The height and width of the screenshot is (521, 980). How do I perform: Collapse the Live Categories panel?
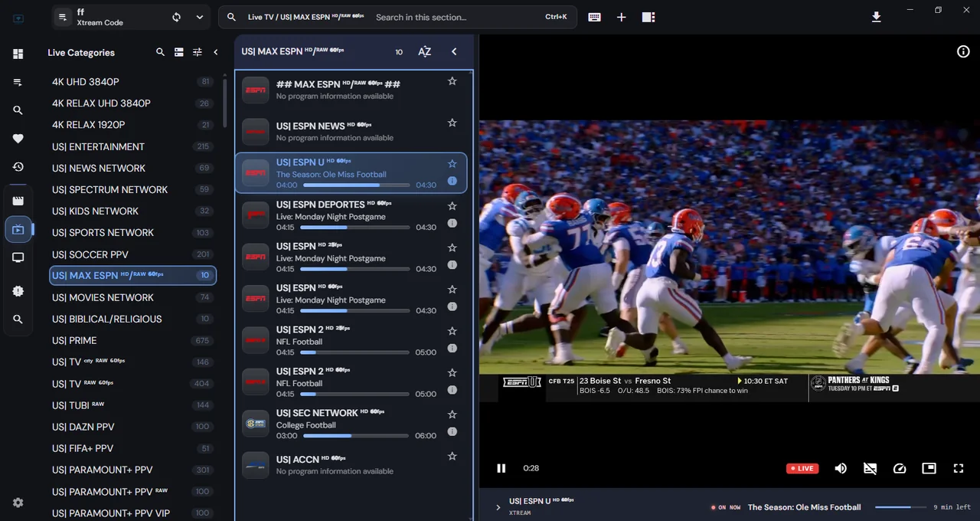coord(216,52)
